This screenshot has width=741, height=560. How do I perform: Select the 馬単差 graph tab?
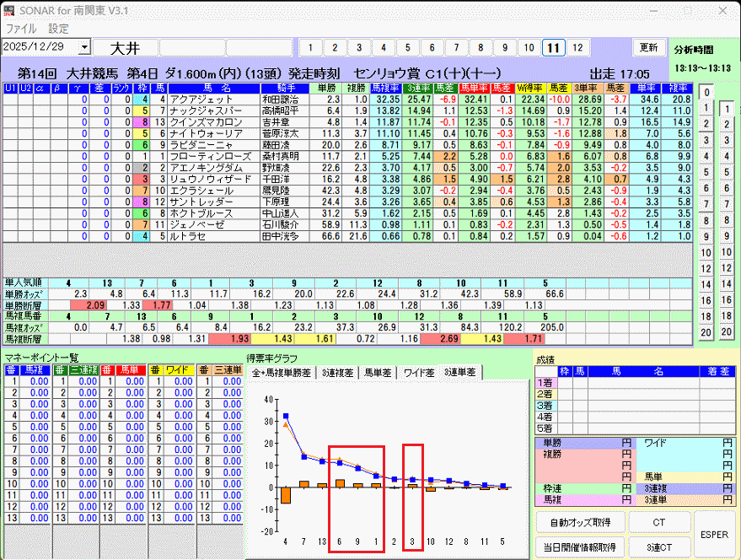[379, 372]
